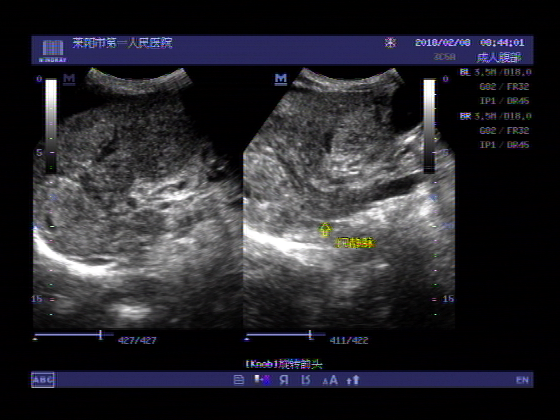
Task: Click the right grayscale bar
Action: pos(429,126)
